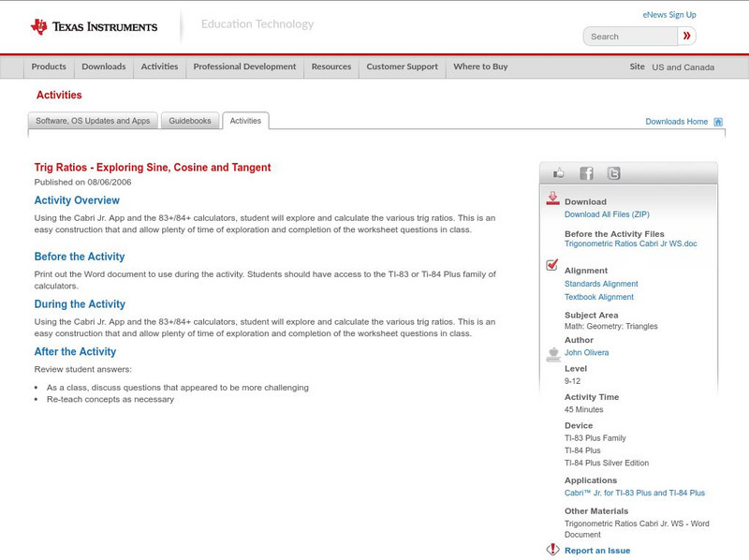Click the author stamp icon
This screenshot has width=749, height=560.
click(553, 354)
